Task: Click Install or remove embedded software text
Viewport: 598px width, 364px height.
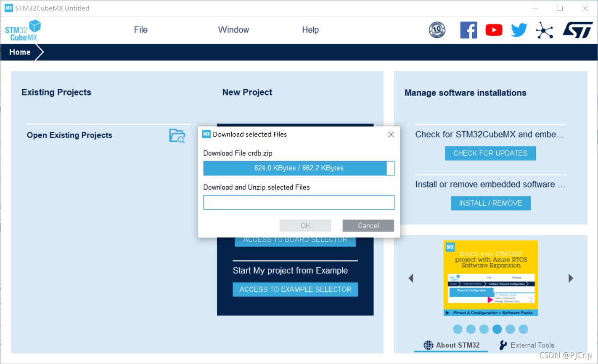Action: 490,185
